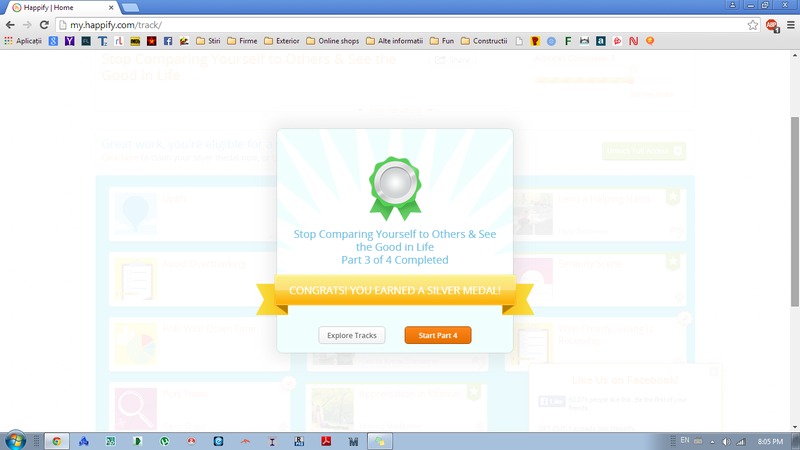Open the blue T bookmark icon
800x450 pixels.
(x=103, y=41)
